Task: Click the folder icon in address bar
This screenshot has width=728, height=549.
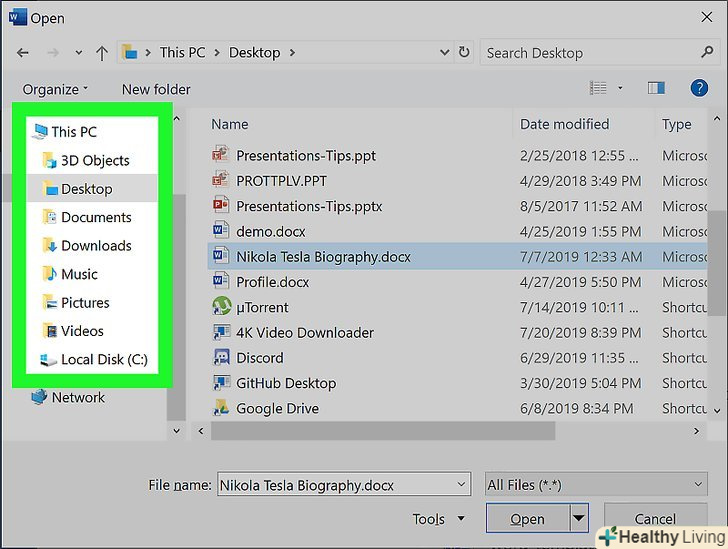Action: pyautogui.click(x=130, y=52)
